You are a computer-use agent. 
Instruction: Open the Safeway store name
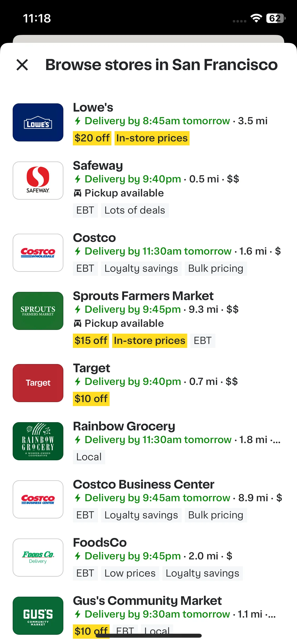[98, 166]
